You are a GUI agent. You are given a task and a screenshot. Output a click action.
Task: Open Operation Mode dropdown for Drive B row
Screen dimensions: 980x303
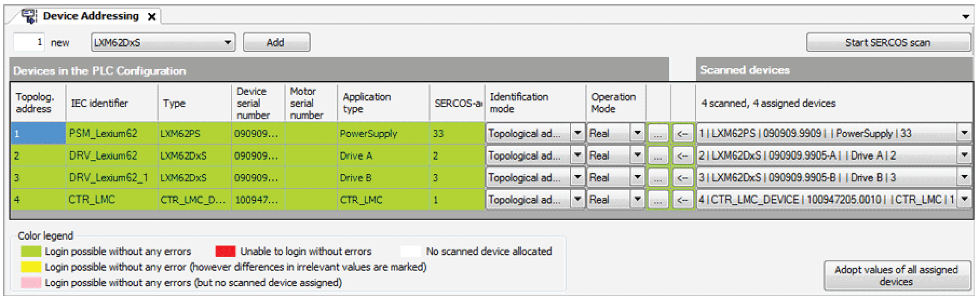pos(637,177)
